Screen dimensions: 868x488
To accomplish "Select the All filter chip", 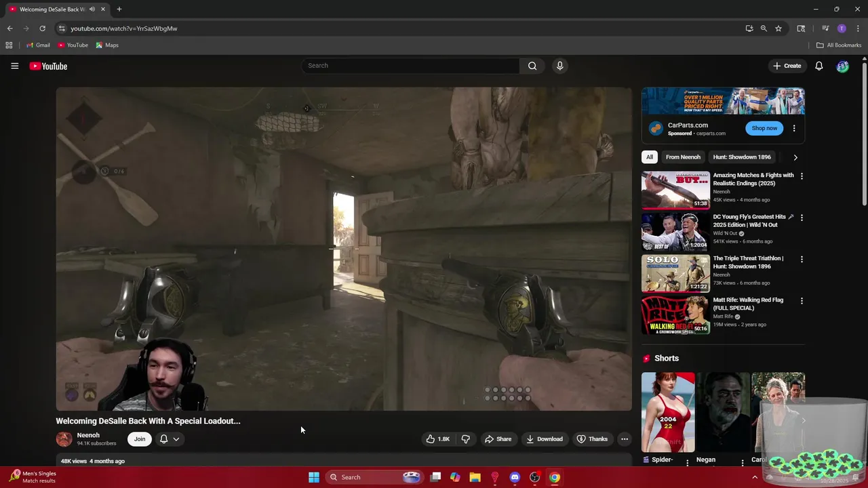I will tap(650, 157).
